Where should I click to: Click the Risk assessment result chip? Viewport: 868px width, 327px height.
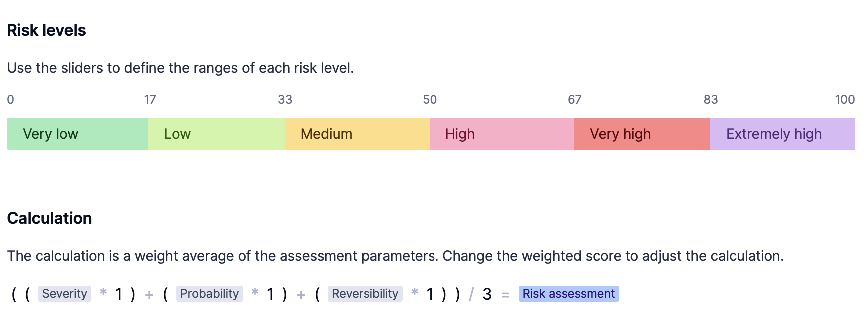pos(569,294)
